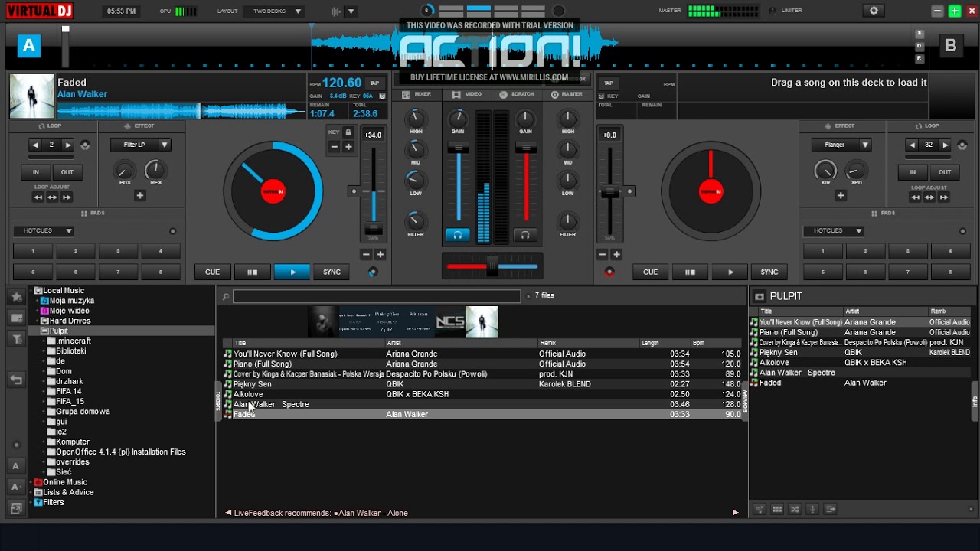Click deck B red vinyl mode icon
980x551 pixels.
pyautogui.click(x=609, y=272)
